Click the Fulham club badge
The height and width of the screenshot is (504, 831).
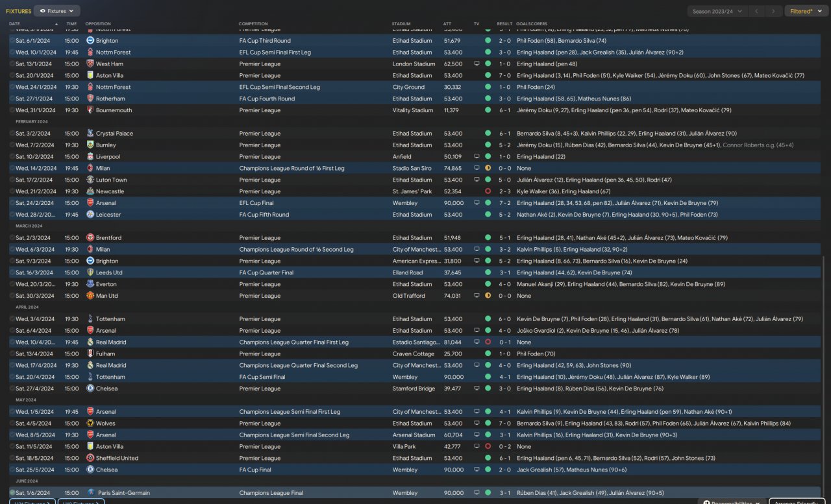pos(90,354)
